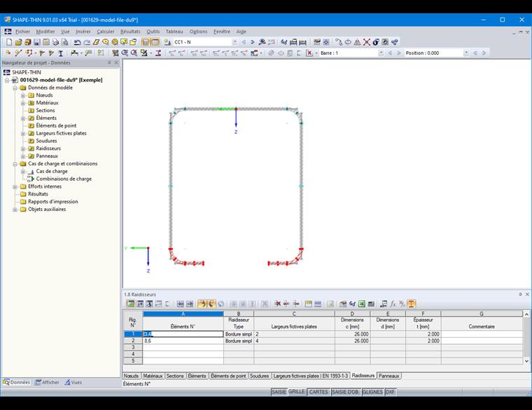This screenshot has height=410, width=532.
Task: Select Rapports d'impression in tree
Action: pos(53,201)
